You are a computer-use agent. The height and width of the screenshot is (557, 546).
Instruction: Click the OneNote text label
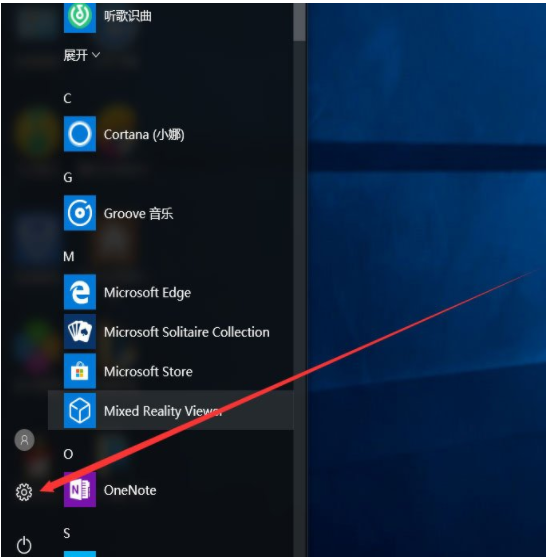point(130,490)
